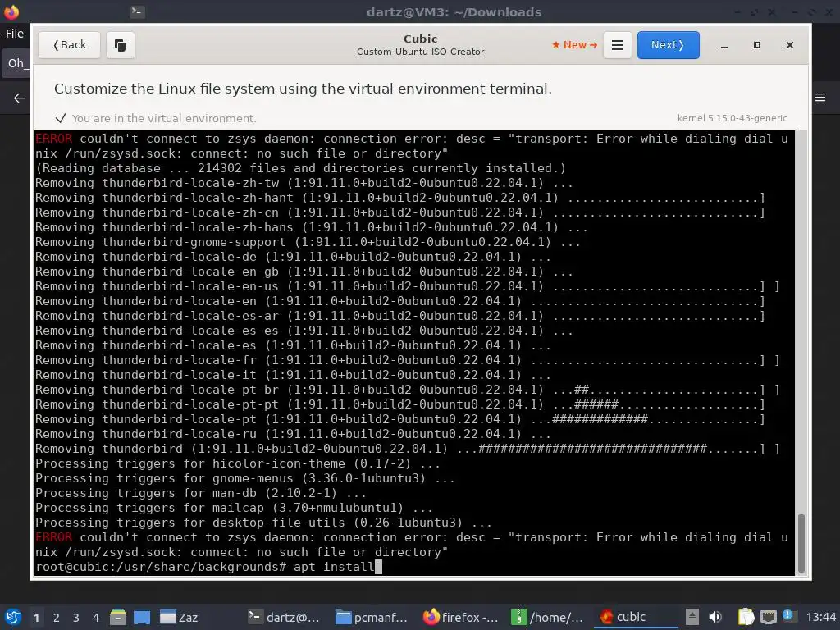Switch to workspace 4
Viewport: 840px width, 630px height.
pos(96,618)
